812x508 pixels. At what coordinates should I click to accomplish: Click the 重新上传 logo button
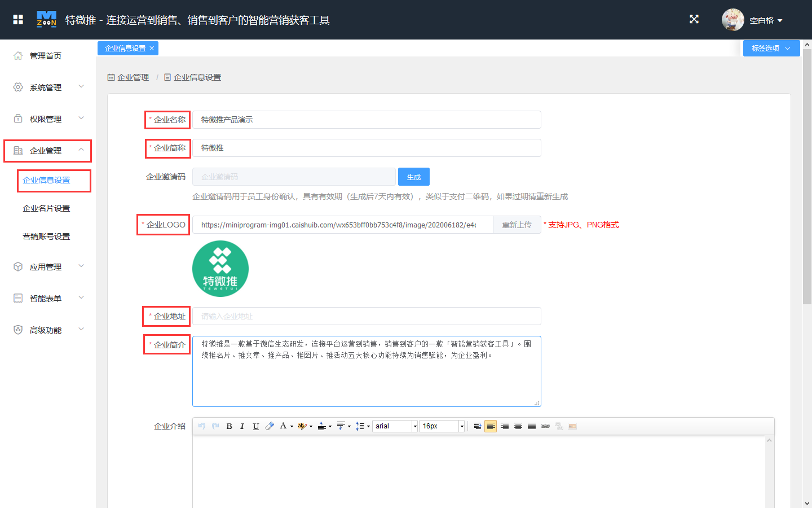point(517,225)
